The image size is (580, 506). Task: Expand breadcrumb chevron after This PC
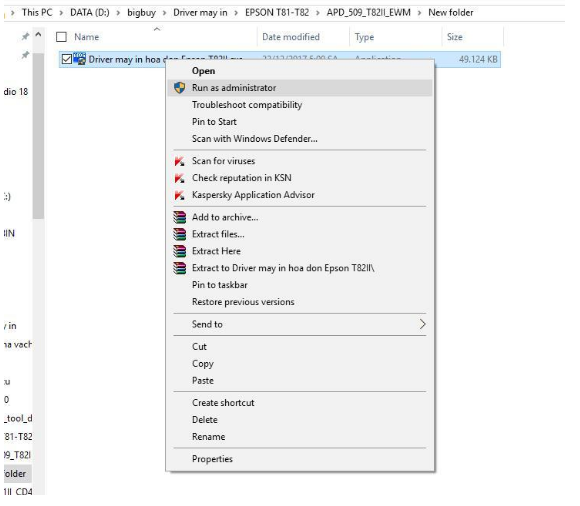coord(61,13)
